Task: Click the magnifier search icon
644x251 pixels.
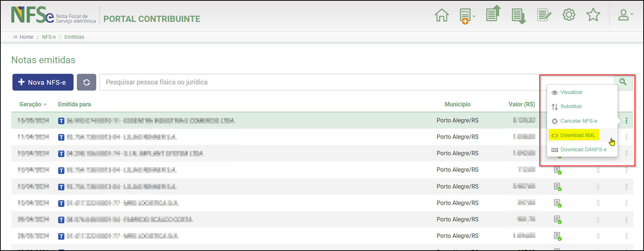Action: 623,82
